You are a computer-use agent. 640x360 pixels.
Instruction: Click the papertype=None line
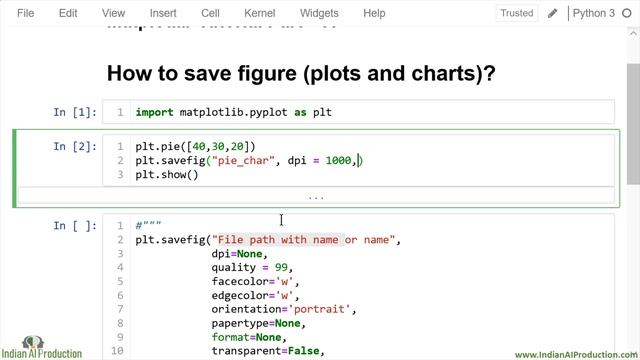pyautogui.click(x=258, y=323)
